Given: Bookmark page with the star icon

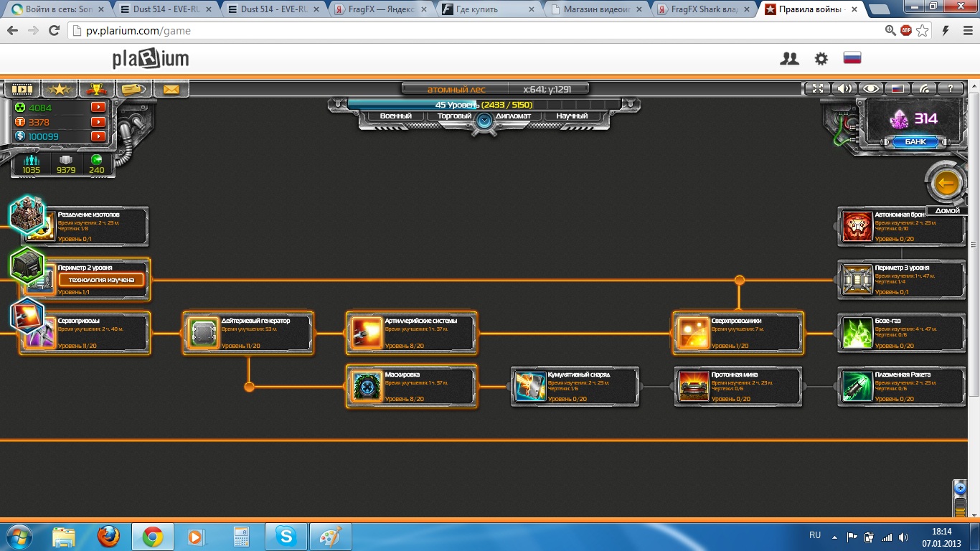Looking at the screenshot, I should pos(923,31).
